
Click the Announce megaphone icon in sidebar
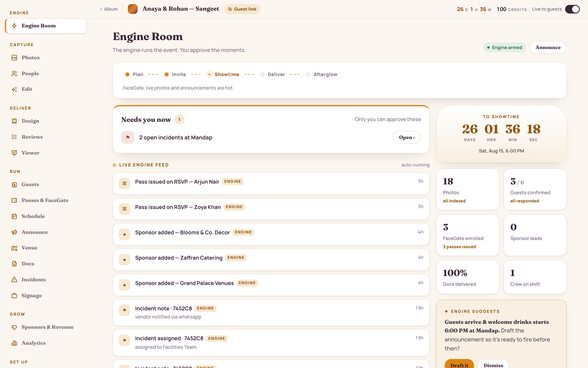point(14,232)
